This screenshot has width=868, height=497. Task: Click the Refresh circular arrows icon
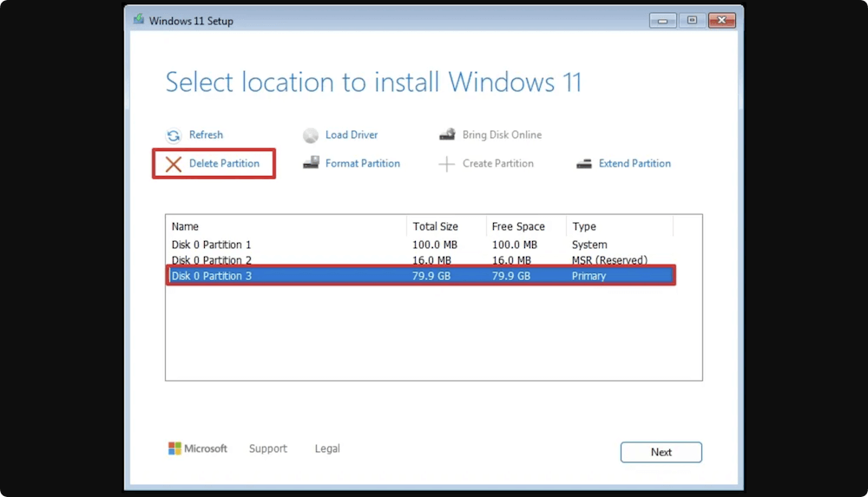pyautogui.click(x=174, y=135)
